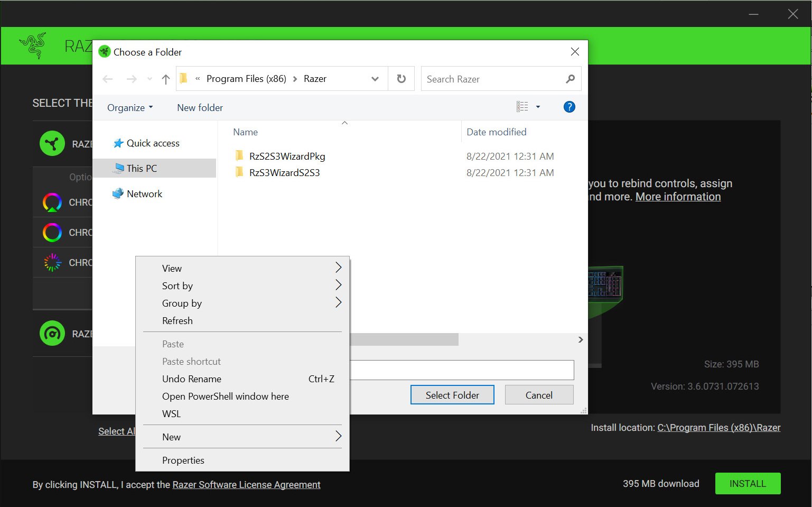This screenshot has width=812, height=507.
Task: Open the Razer Software License Agreement link
Action: [246, 485]
